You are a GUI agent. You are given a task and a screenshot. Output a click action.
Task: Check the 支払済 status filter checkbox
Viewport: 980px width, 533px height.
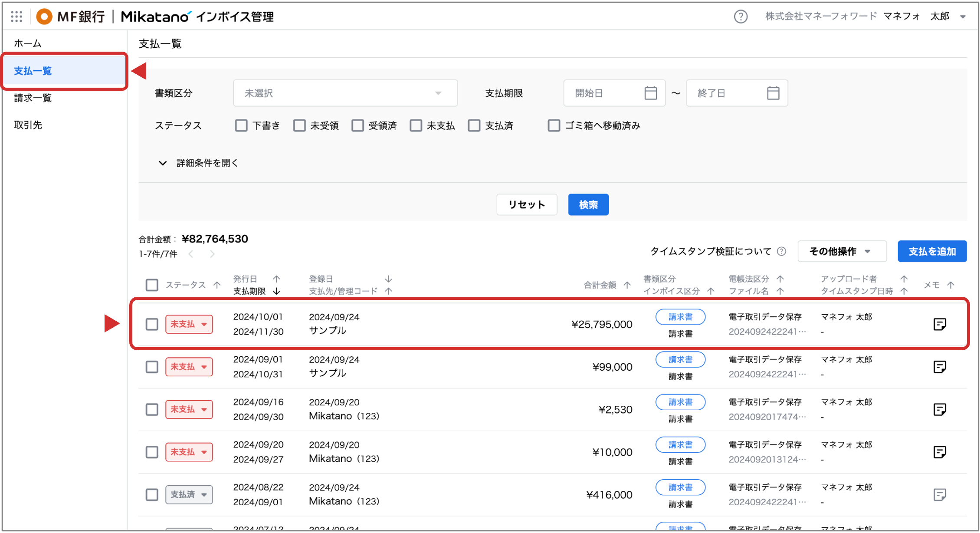pos(474,125)
